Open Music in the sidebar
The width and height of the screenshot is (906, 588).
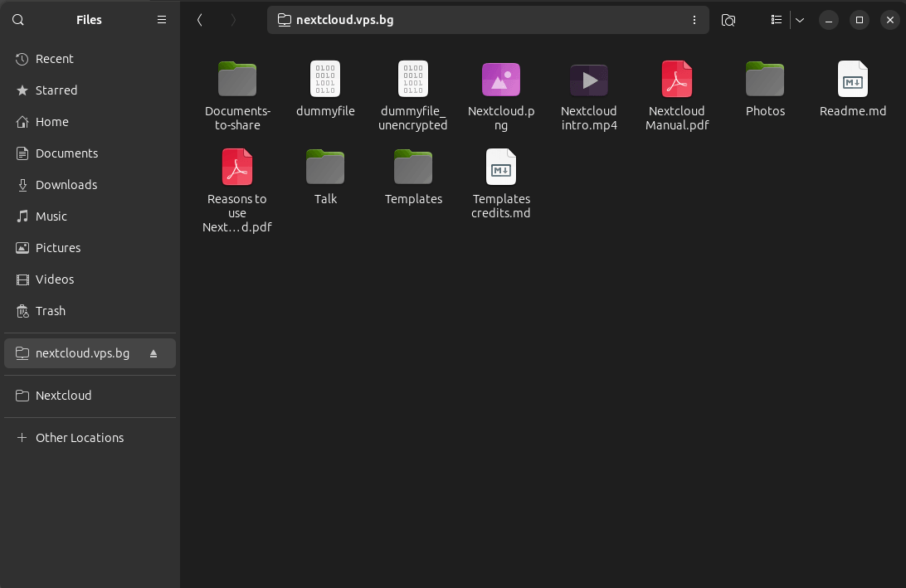90,216
